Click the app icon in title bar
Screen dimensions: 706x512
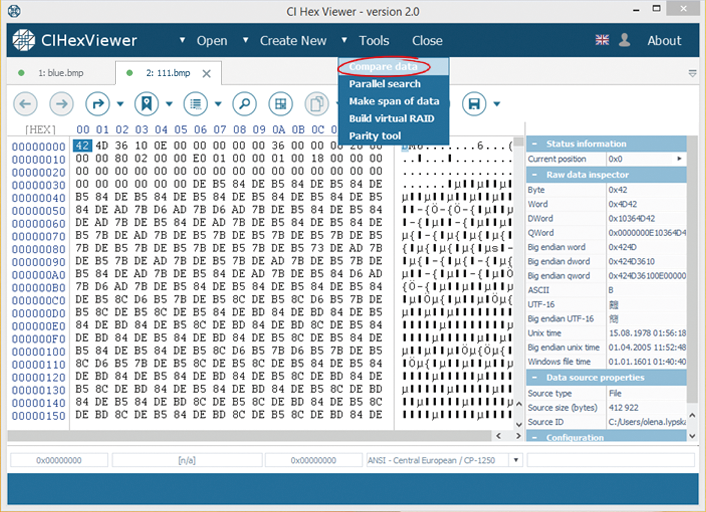tap(14, 11)
